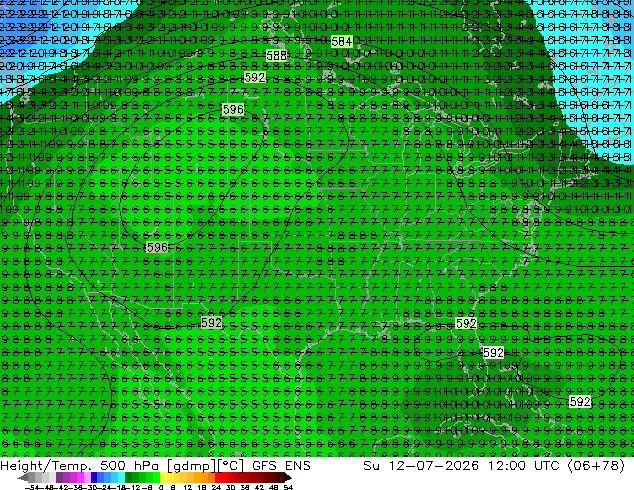Click the right arrow end of the color scale
This screenshot has height=490, width=634.
pos(288,477)
